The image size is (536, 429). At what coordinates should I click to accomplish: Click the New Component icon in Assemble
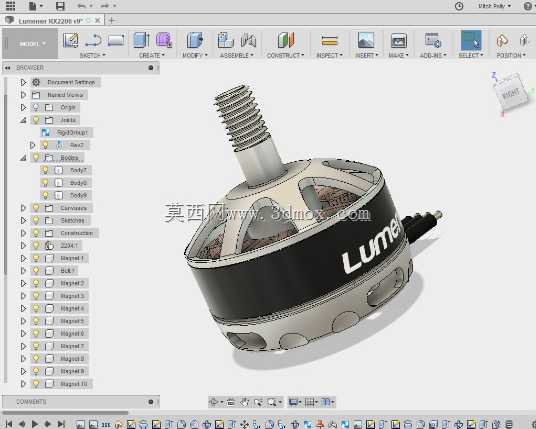[x=225, y=40]
